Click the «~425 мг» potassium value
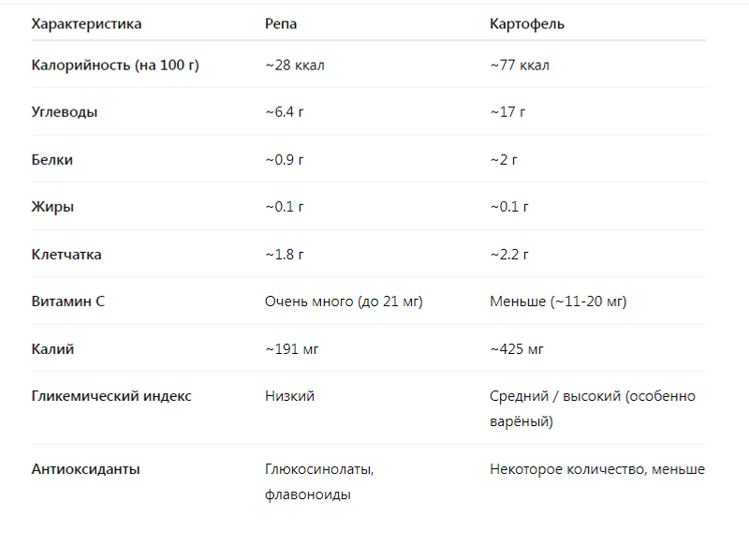Screen dimensions: 749x560 point(517,349)
